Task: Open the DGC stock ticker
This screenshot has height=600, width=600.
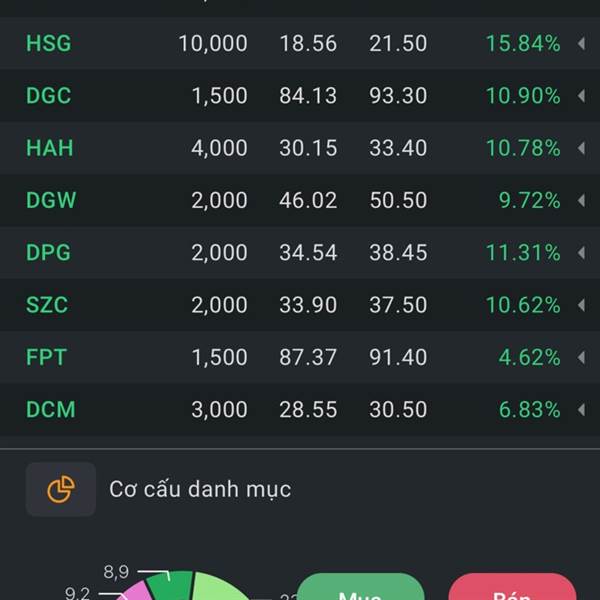Action: coord(49,96)
